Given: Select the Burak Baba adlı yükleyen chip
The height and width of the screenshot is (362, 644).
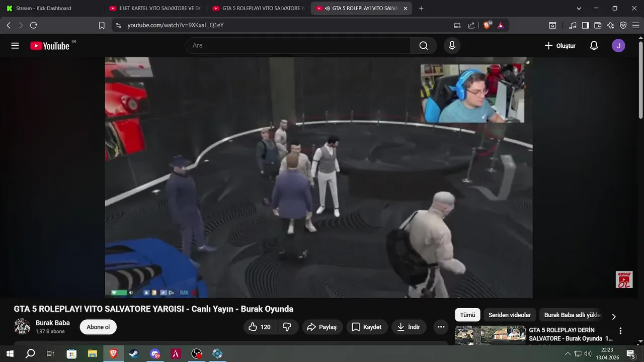Looking at the screenshot, I should coord(572,315).
